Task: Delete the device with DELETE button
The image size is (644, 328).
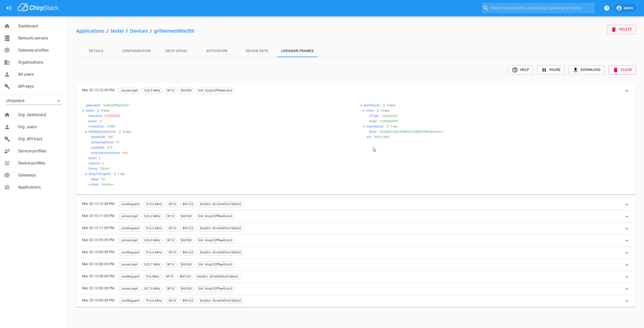Action: (621, 30)
